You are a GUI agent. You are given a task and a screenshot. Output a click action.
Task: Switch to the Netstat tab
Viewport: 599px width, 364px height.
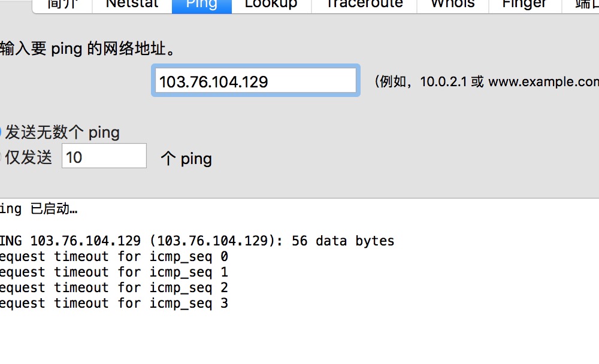pyautogui.click(x=132, y=5)
